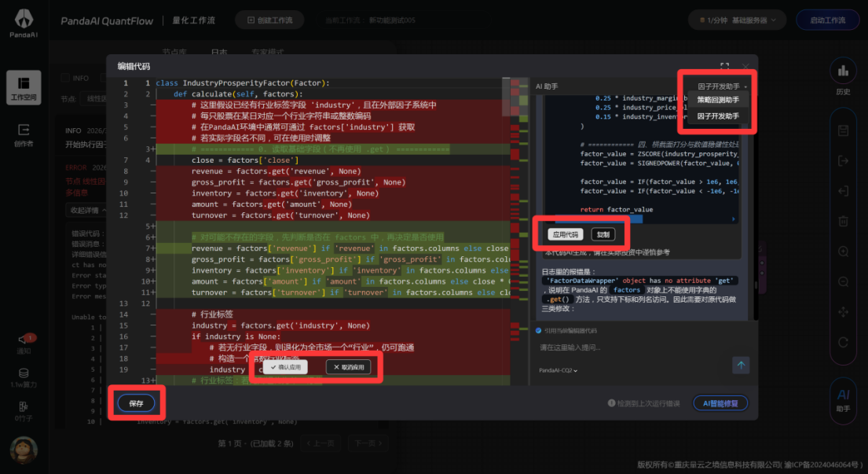Click the warning icon beside 检测到上次运行错误

(611, 403)
